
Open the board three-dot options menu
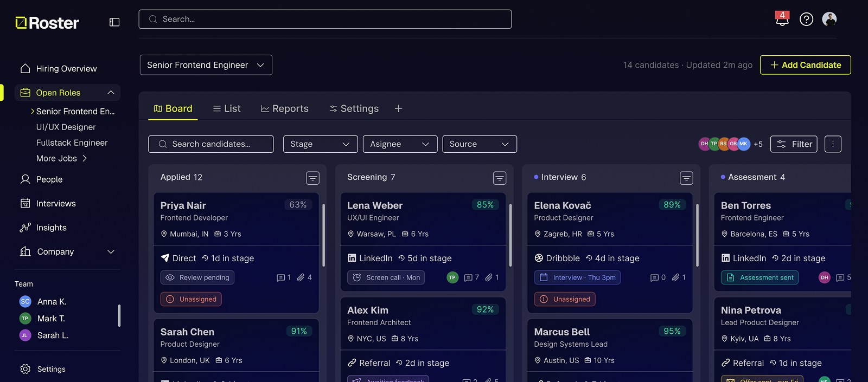(833, 144)
